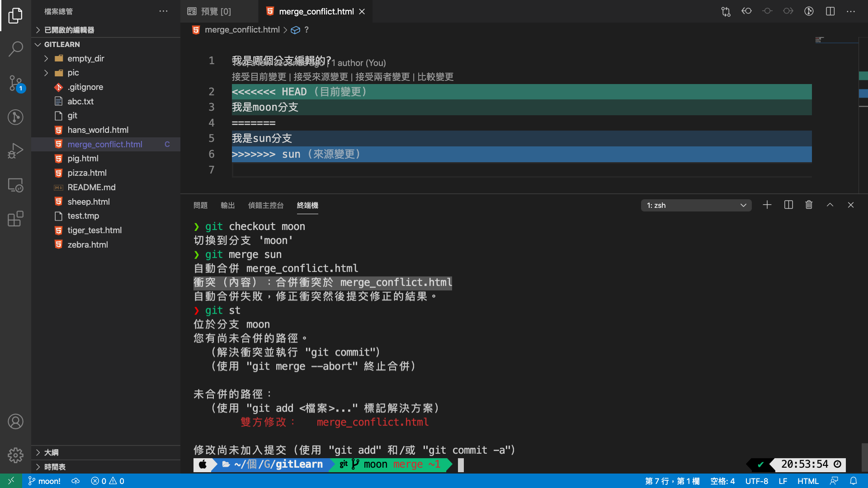Click the feedback icon in status bar

tap(834, 481)
